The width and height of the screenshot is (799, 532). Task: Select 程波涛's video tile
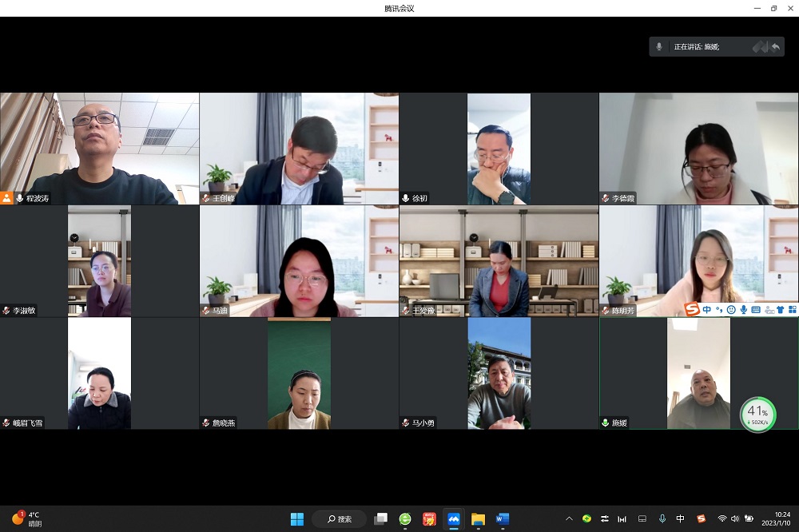pyautogui.click(x=100, y=148)
